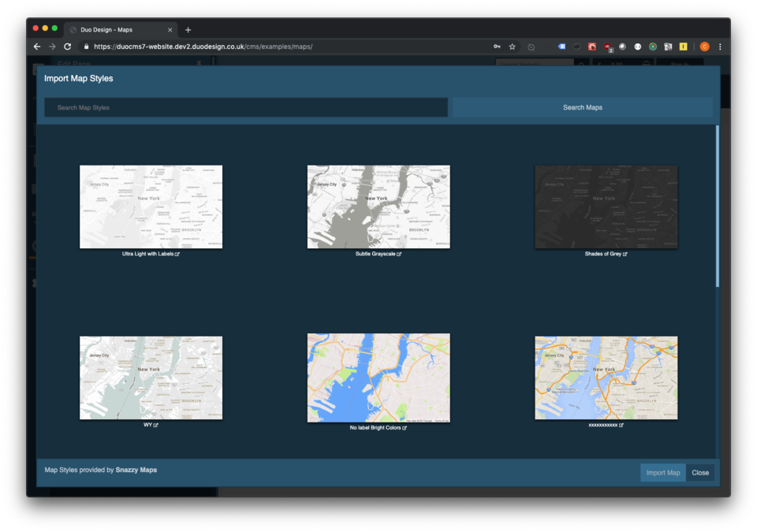Screen dimensions: 757x532
Task: Open Chrome's three-dot menu
Action: tap(720, 47)
